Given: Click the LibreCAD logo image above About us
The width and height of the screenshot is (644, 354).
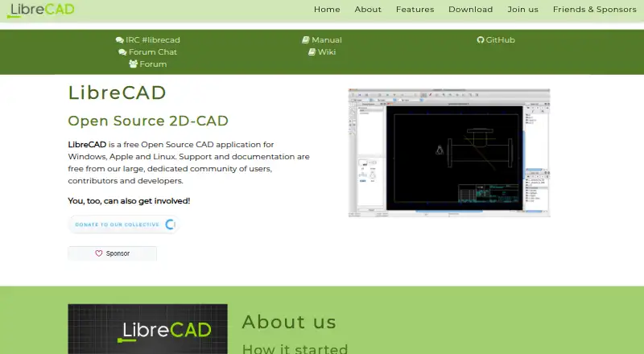Looking at the screenshot, I should (x=147, y=329).
